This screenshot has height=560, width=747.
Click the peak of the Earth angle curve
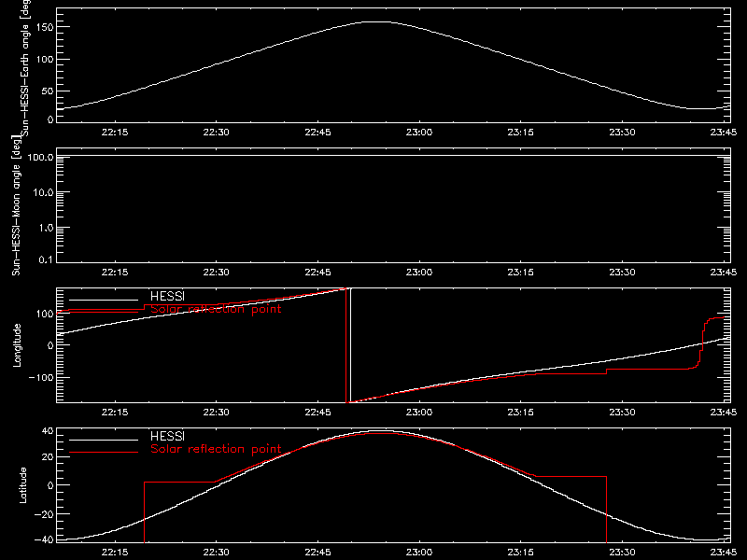pos(376,21)
